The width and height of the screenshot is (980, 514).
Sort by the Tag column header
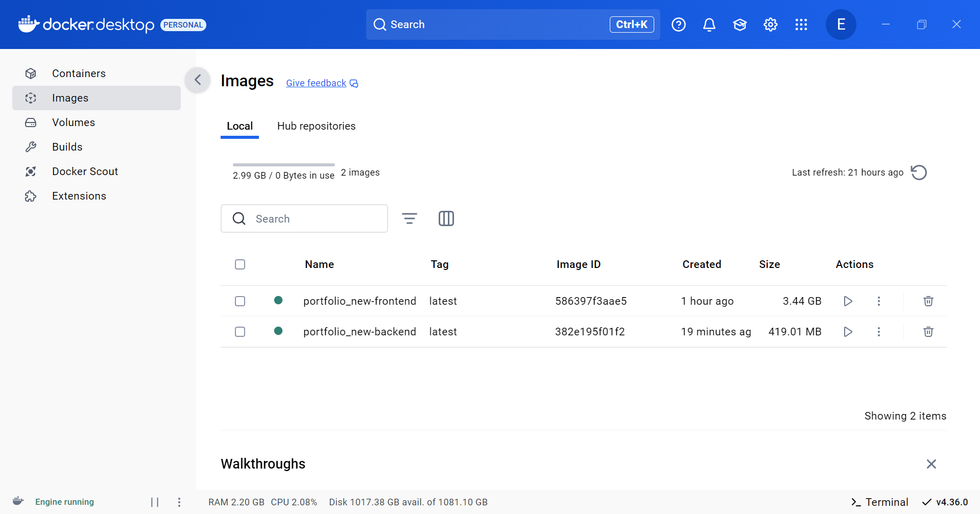click(x=440, y=264)
